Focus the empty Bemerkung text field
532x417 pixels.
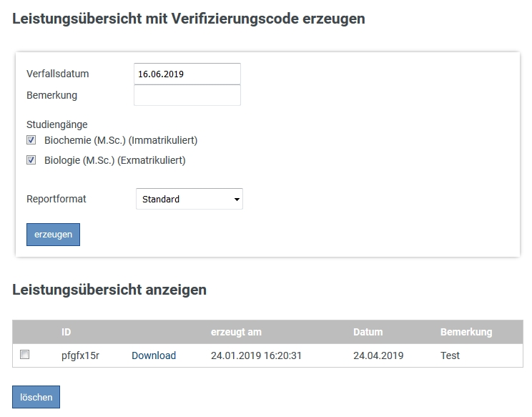[187, 95]
